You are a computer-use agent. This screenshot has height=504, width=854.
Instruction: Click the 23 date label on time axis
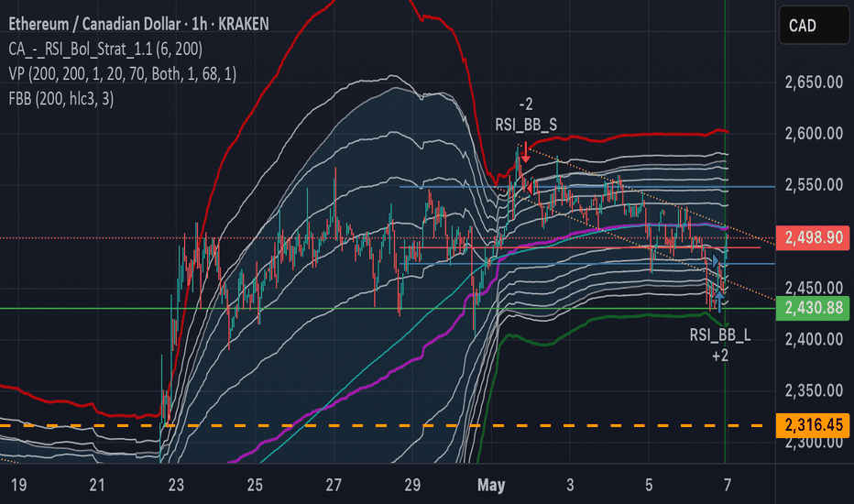pyautogui.click(x=176, y=485)
